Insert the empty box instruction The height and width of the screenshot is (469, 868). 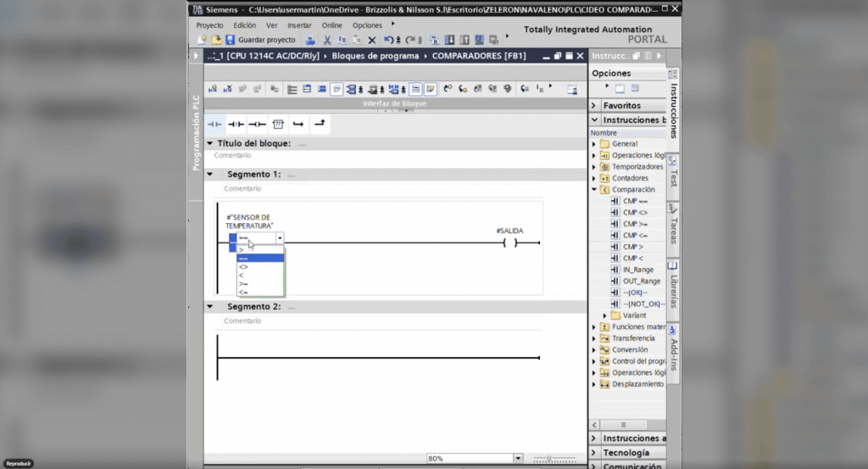[277, 125]
